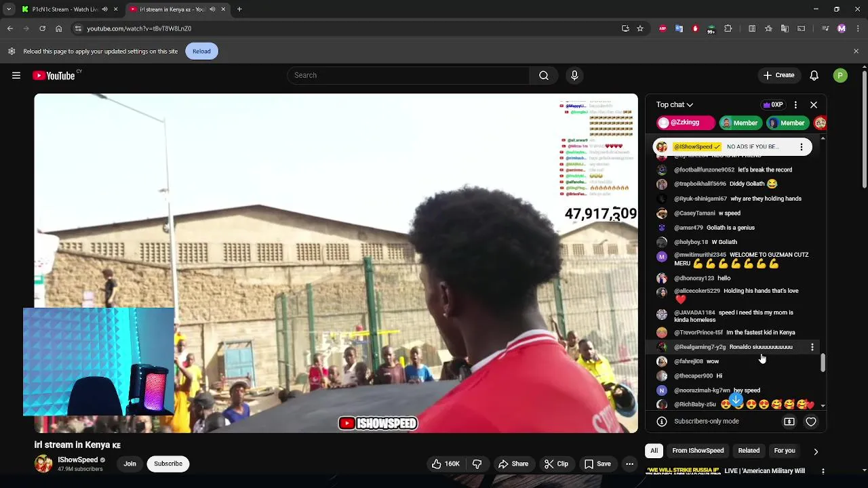Screen dimensions: 868x488
Task: Click the YouTube search magnifier button
Action: point(544,75)
